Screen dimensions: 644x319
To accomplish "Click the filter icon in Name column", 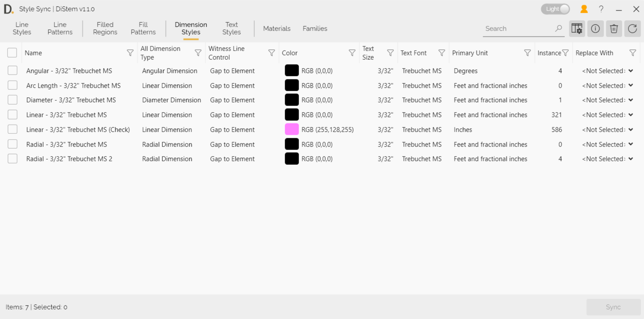I will click(130, 53).
